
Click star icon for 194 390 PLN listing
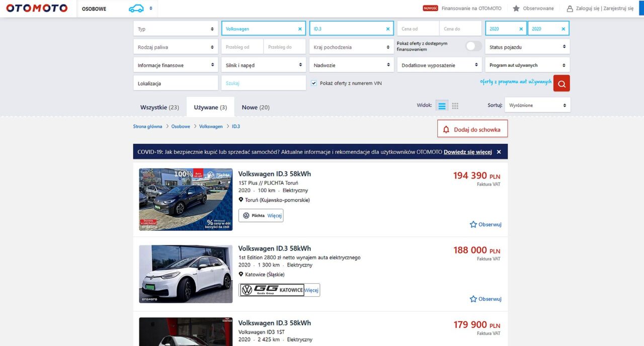coord(473,224)
